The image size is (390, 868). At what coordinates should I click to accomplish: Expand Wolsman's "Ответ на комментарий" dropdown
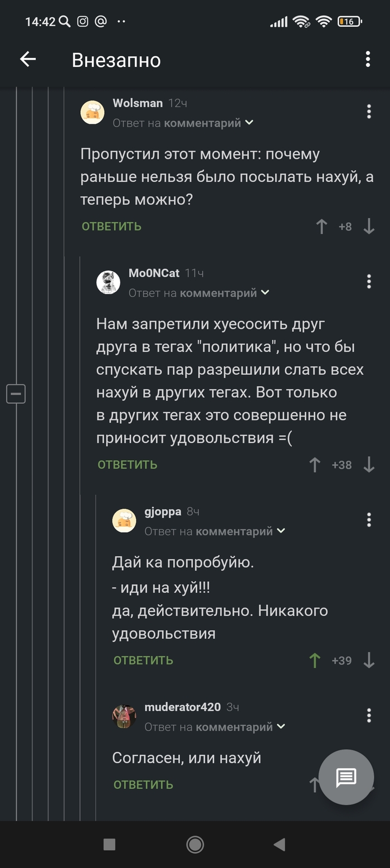[249, 123]
